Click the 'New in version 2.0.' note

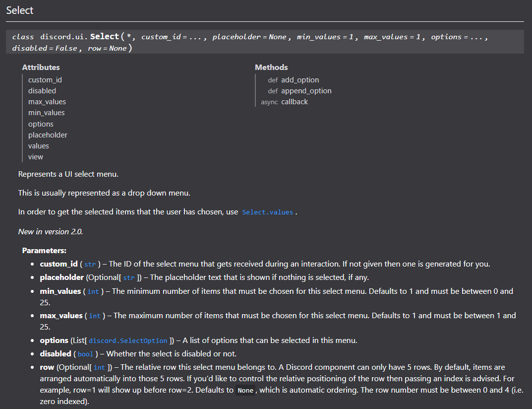pos(51,232)
